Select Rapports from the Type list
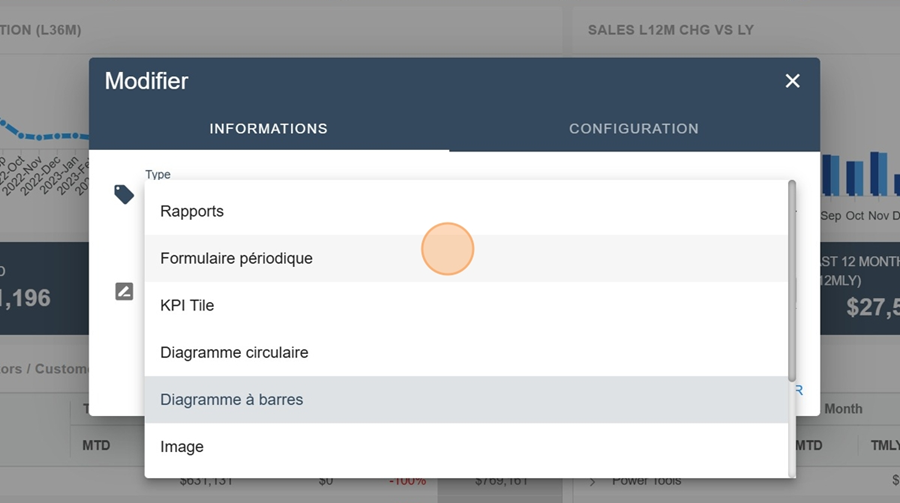Screen dimensions: 900x503 coord(192,211)
